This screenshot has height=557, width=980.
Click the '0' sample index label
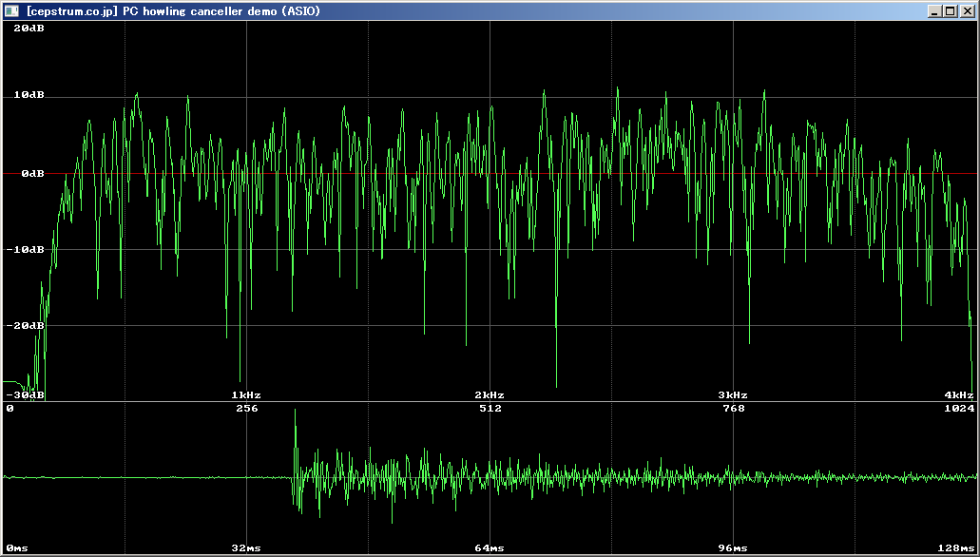10,408
